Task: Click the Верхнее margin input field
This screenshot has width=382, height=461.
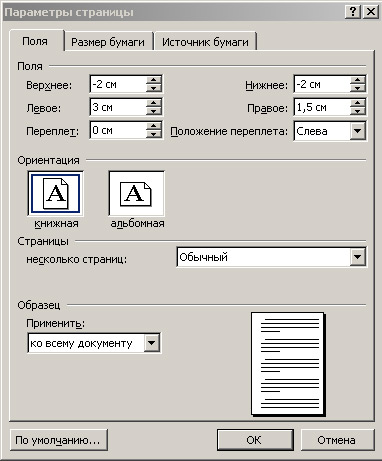Action: pos(118,84)
